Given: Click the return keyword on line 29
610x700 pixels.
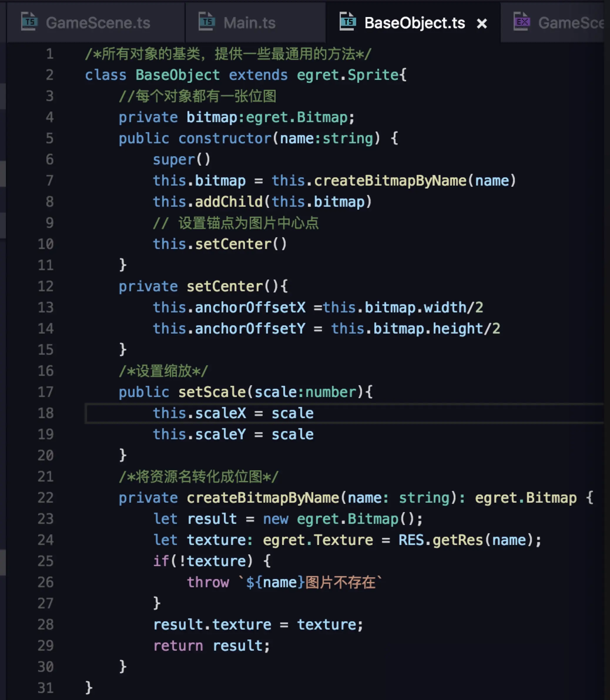Looking at the screenshot, I should point(178,646).
